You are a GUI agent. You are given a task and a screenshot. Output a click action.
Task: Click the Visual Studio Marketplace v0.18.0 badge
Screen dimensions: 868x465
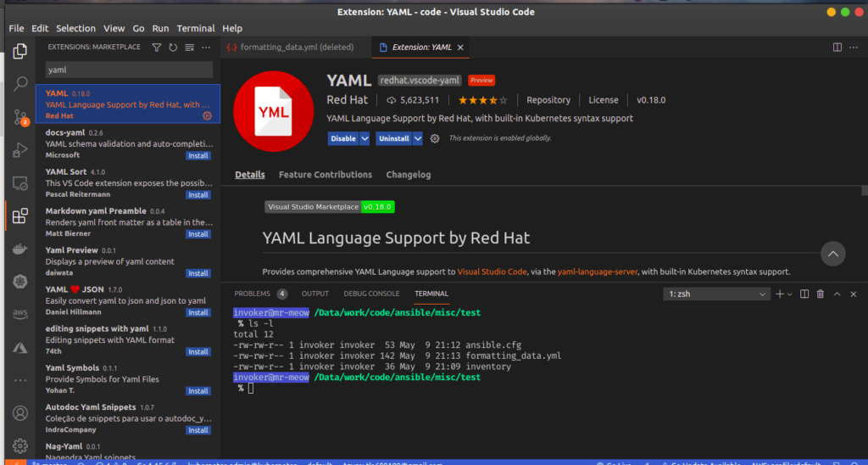pos(330,207)
